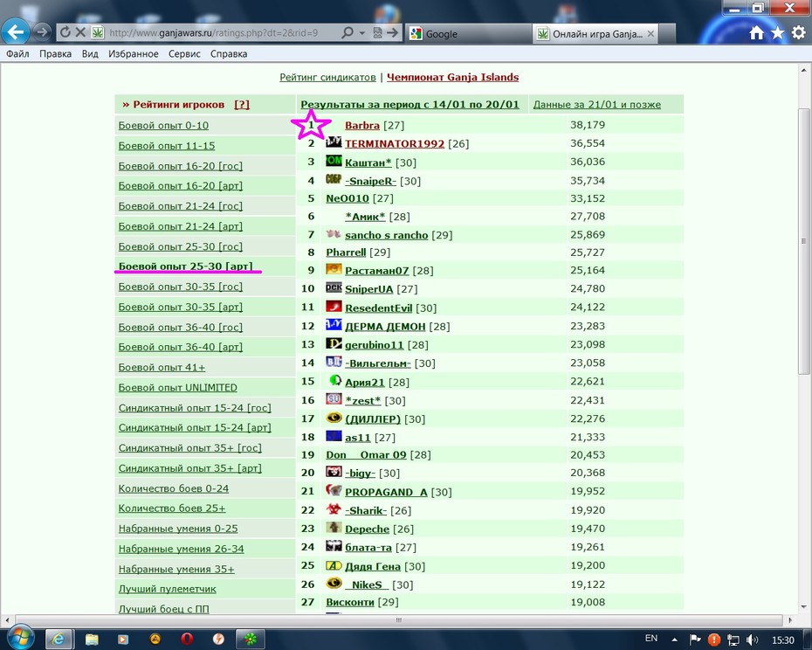Refresh the page with the reload icon
The height and width of the screenshot is (650, 812).
(65, 32)
